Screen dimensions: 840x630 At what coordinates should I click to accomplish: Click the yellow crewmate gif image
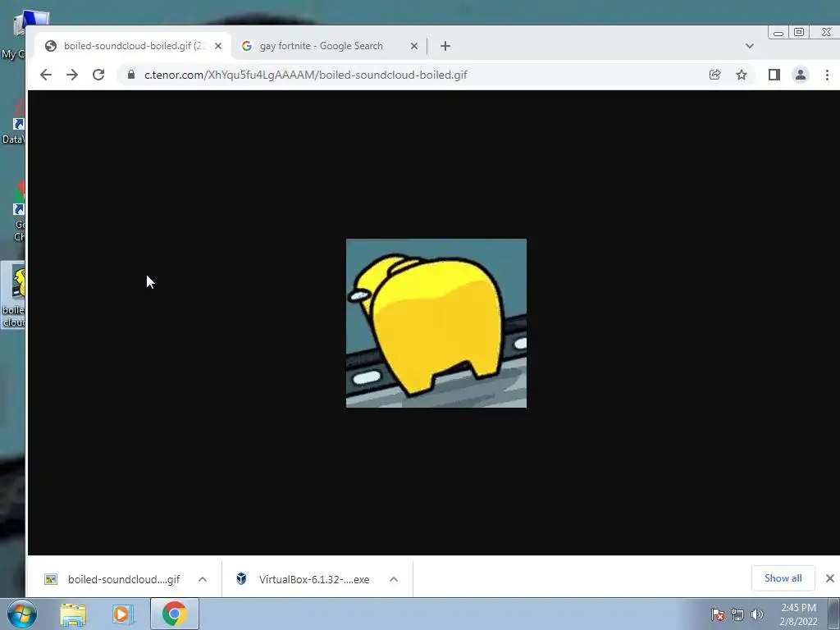point(436,323)
